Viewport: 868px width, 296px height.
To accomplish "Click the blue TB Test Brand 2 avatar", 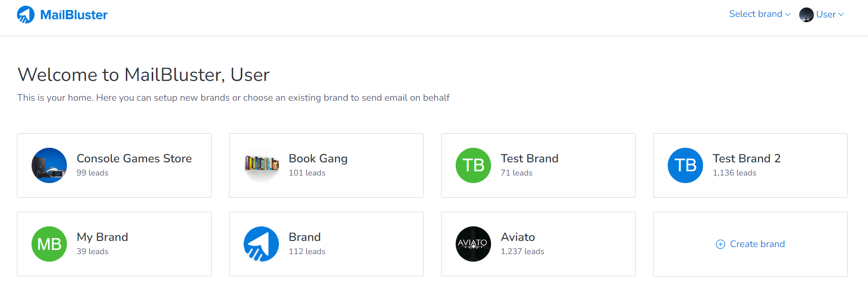I will tap(685, 166).
